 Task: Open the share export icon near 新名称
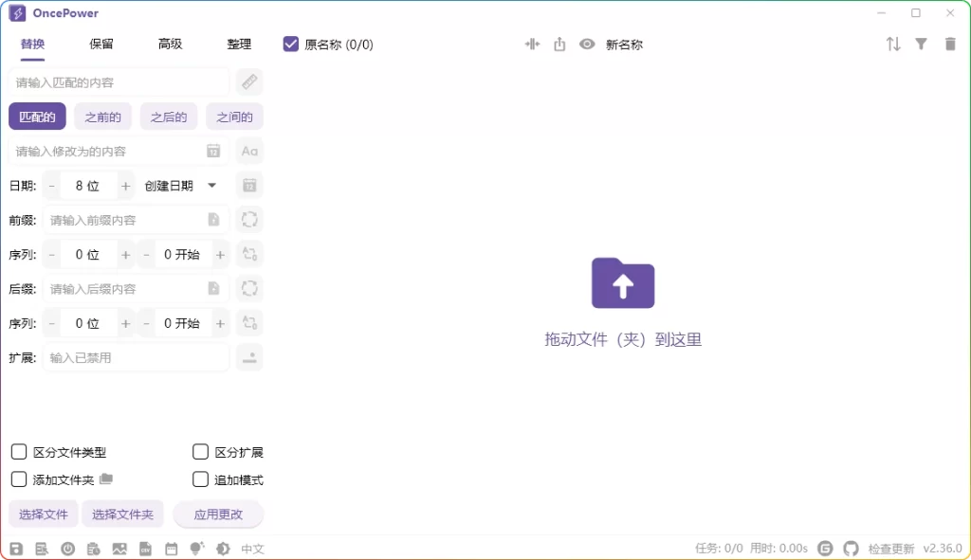[559, 44]
